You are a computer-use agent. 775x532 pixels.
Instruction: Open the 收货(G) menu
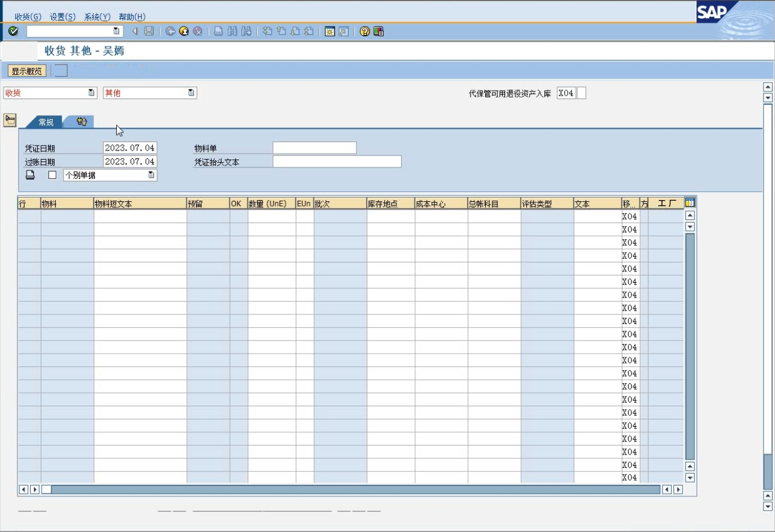28,17
